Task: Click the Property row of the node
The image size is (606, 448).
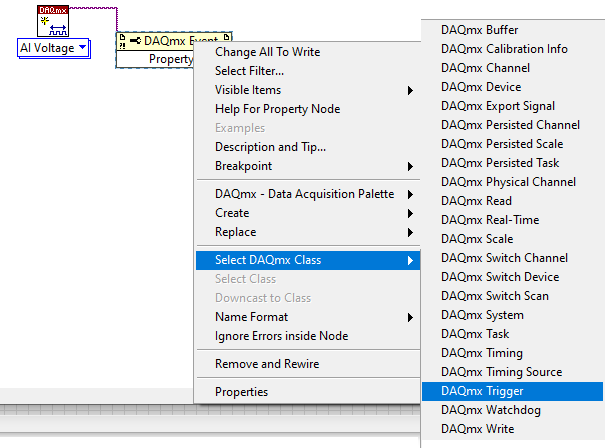Action: (x=155, y=59)
